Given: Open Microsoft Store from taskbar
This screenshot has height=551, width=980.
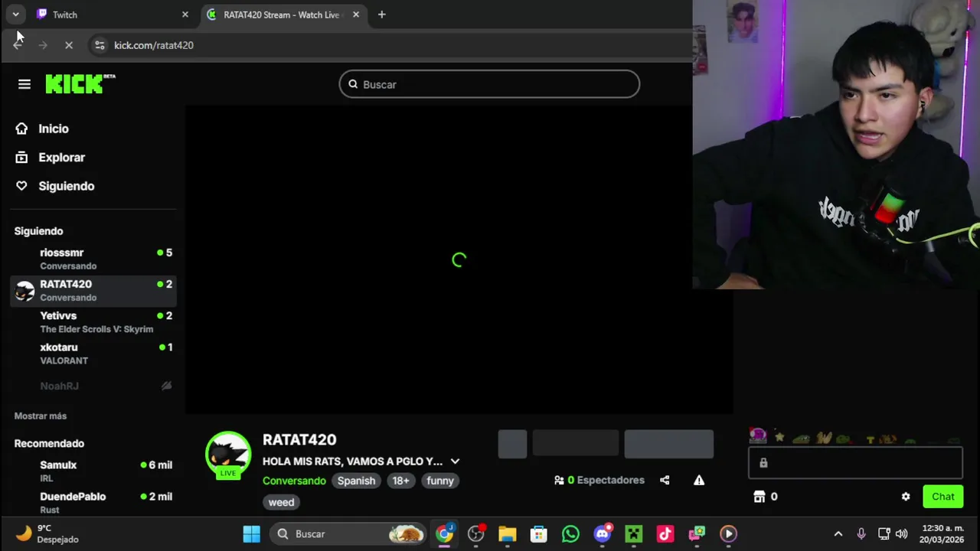Looking at the screenshot, I should (539, 533).
